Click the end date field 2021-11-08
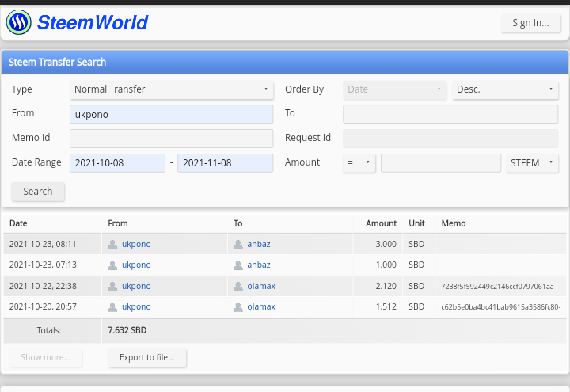 225,163
